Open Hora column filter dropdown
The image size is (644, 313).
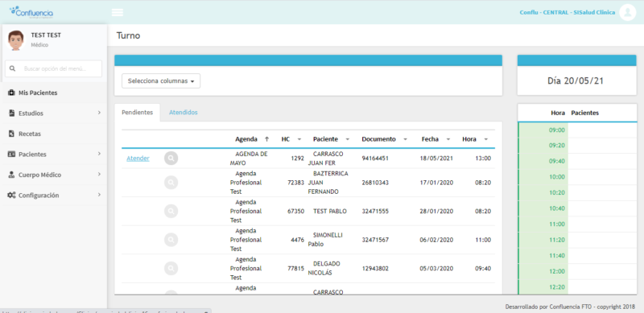tap(486, 139)
